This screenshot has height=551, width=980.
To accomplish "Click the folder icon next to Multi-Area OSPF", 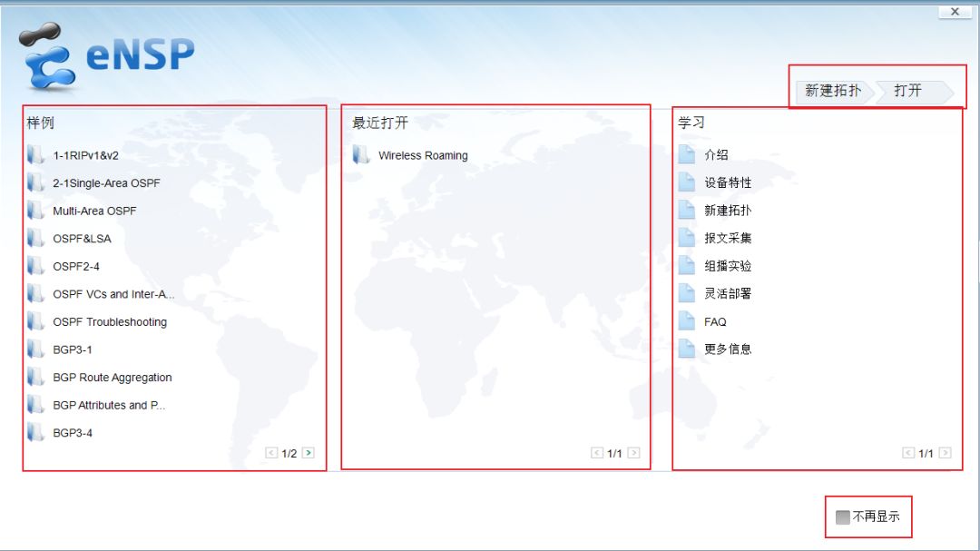I will coord(35,211).
